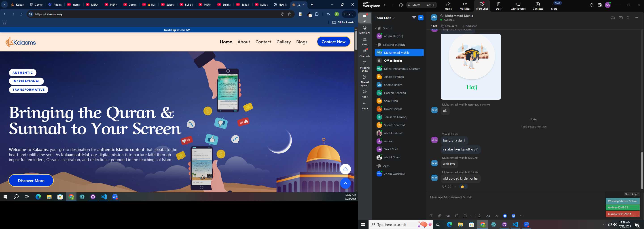Click the Discover More button

click(x=31, y=180)
